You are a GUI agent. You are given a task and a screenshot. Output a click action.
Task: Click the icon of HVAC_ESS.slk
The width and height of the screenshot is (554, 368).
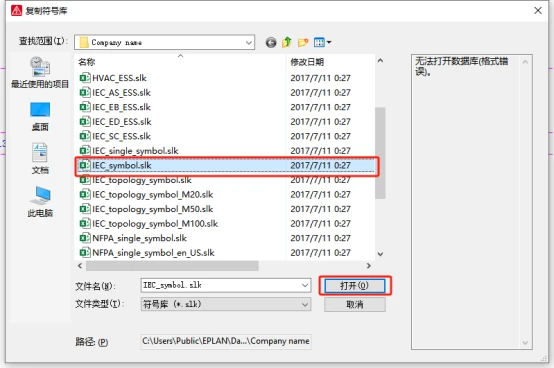point(85,77)
